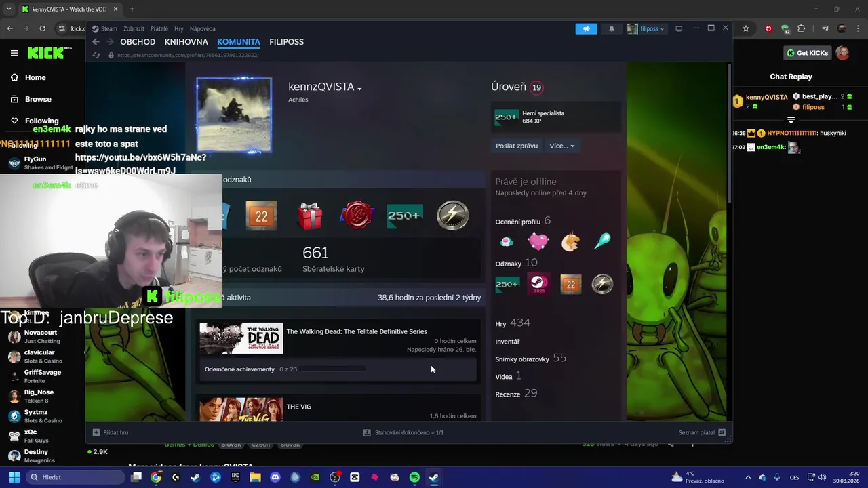Open the Recenze 29 link
The image size is (868, 488).
click(516, 393)
